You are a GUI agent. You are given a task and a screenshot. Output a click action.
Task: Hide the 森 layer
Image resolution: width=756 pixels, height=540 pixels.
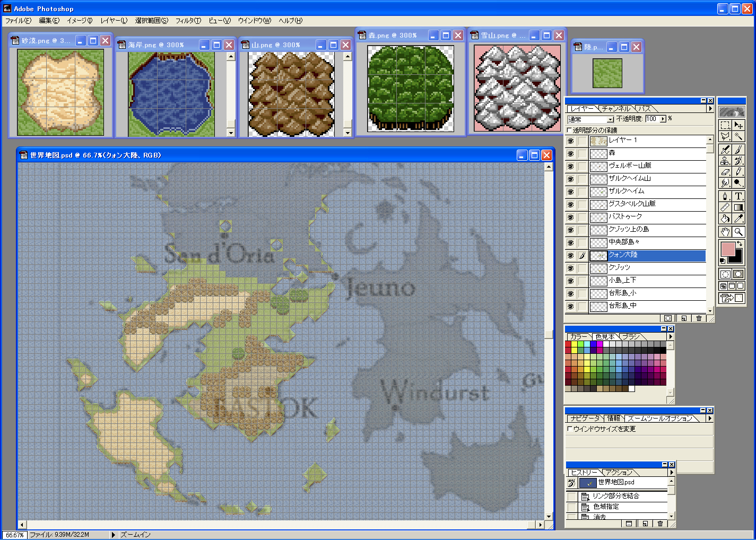click(570, 154)
